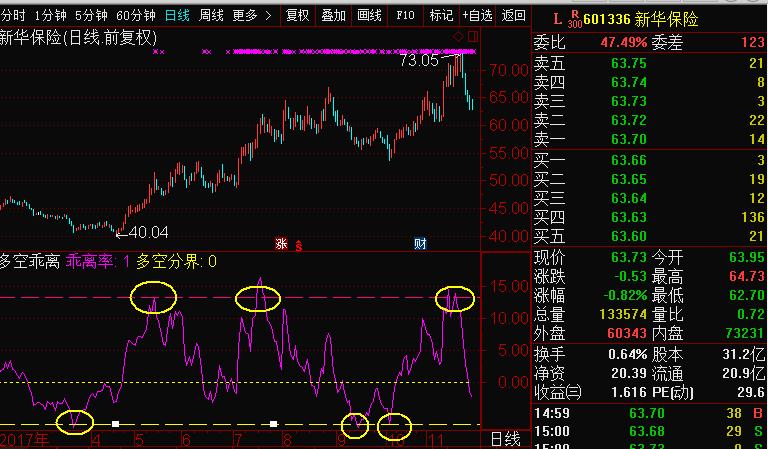Screen dimensions: 768x449
Task: Switch to the 分时 intraday view
Action: pyautogui.click(x=13, y=16)
